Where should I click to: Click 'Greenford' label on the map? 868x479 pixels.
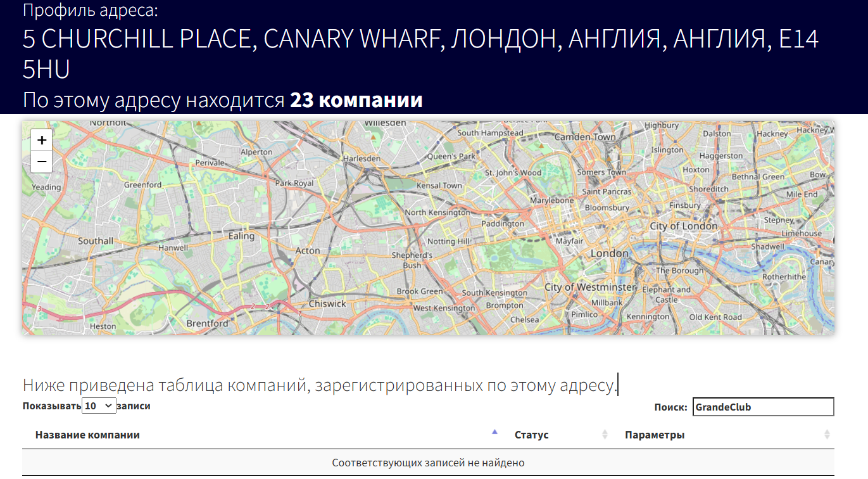[x=142, y=185]
